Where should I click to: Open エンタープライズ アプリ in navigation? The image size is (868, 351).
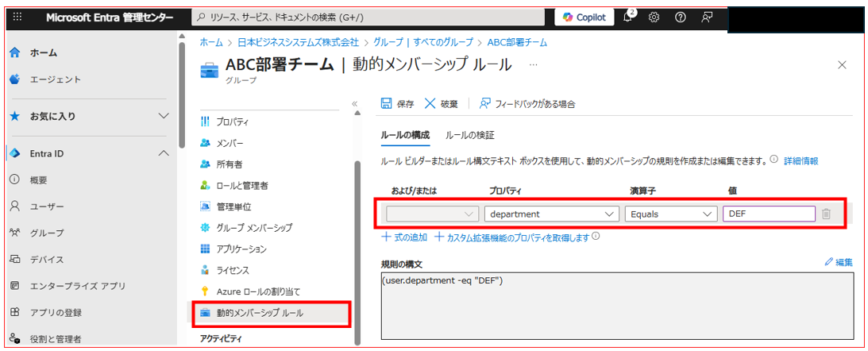tap(78, 286)
